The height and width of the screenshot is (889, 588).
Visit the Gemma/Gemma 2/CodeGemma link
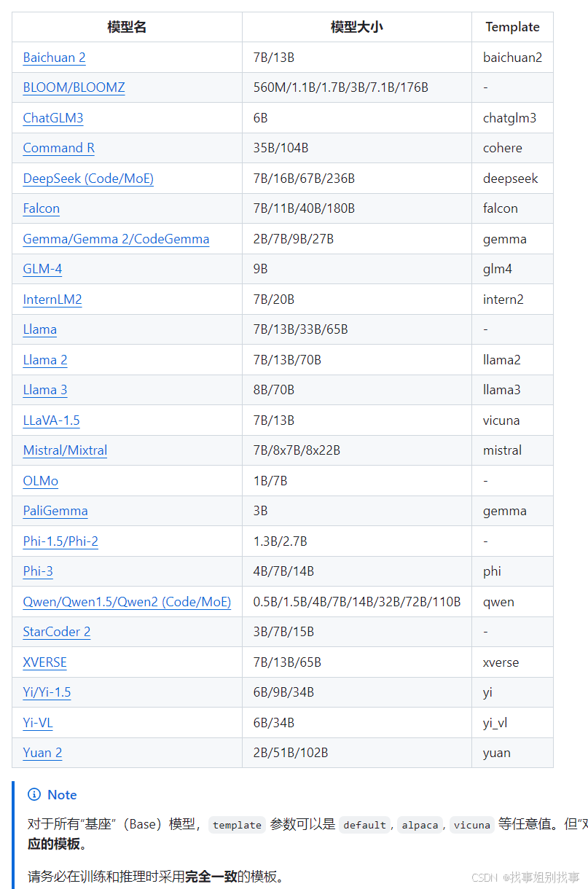[116, 239]
